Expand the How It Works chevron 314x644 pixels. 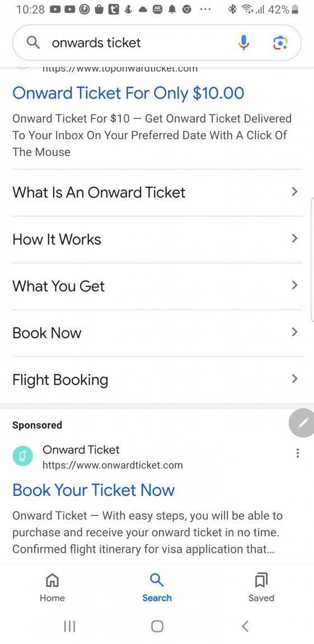[x=294, y=238]
